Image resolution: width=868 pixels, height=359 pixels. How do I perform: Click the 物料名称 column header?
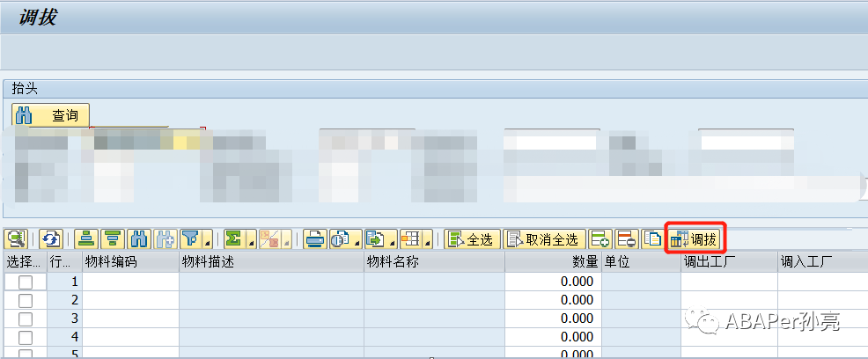(435, 262)
